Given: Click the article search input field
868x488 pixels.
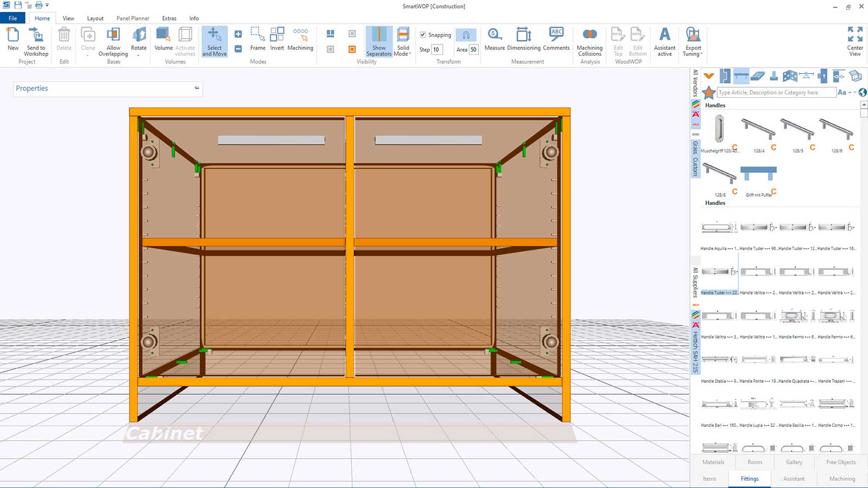Looking at the screenshot, I should (x=776, y=93).
